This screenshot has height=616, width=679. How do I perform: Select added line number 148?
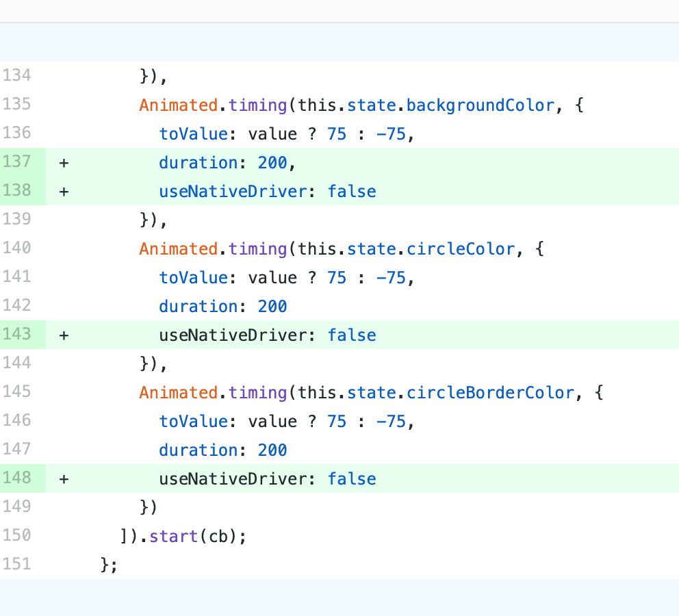click(x=17, y=478)
